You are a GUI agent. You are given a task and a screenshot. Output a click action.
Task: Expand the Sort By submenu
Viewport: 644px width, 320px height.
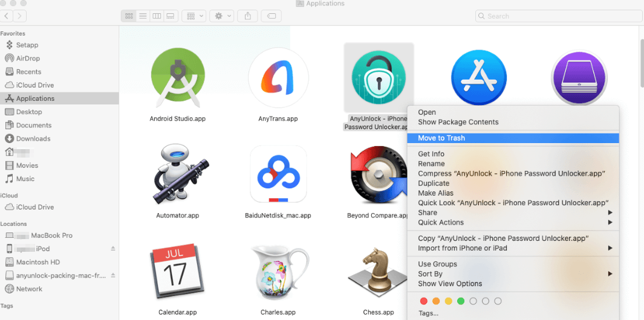pos(513,274)
